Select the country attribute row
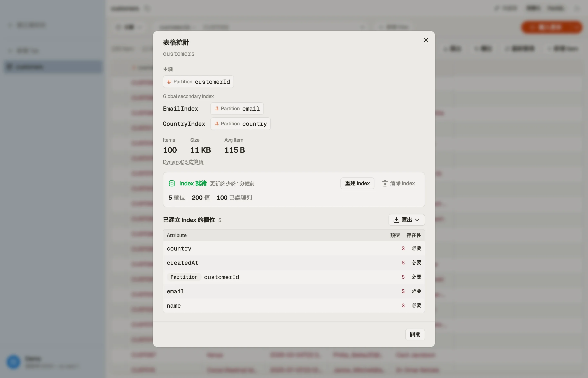Screen dimensions: 588x378 pyautogui.click(x=294, y=248)
